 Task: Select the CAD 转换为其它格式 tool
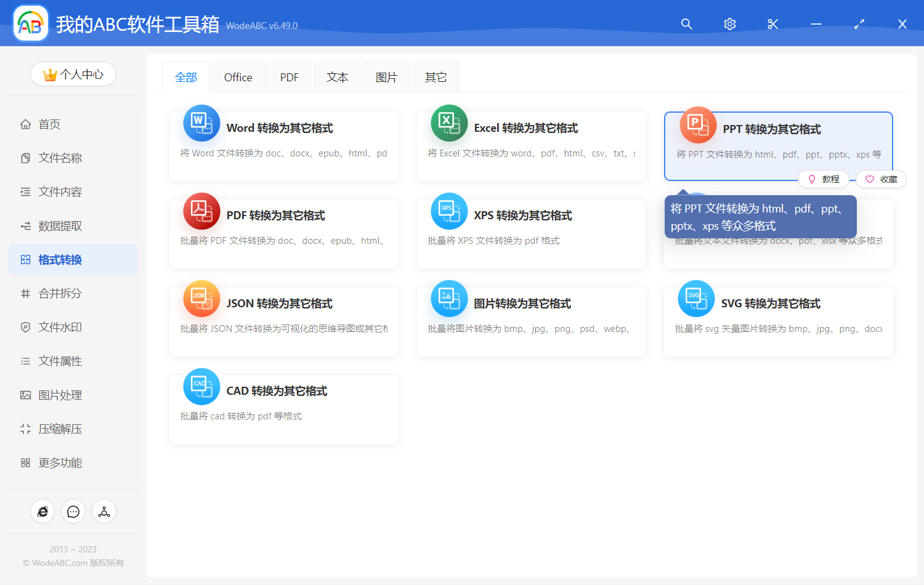[283, 408]
